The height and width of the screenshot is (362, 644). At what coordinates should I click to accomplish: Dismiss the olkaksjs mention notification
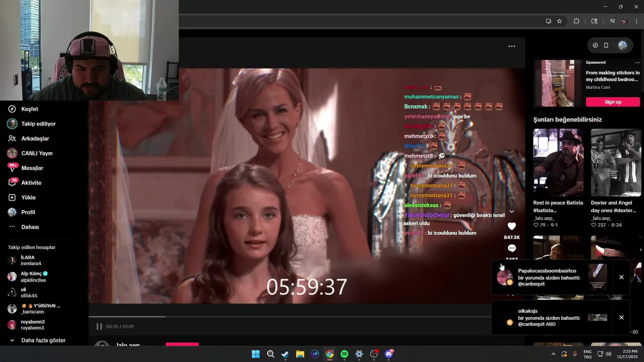click(x=621, y=317)
